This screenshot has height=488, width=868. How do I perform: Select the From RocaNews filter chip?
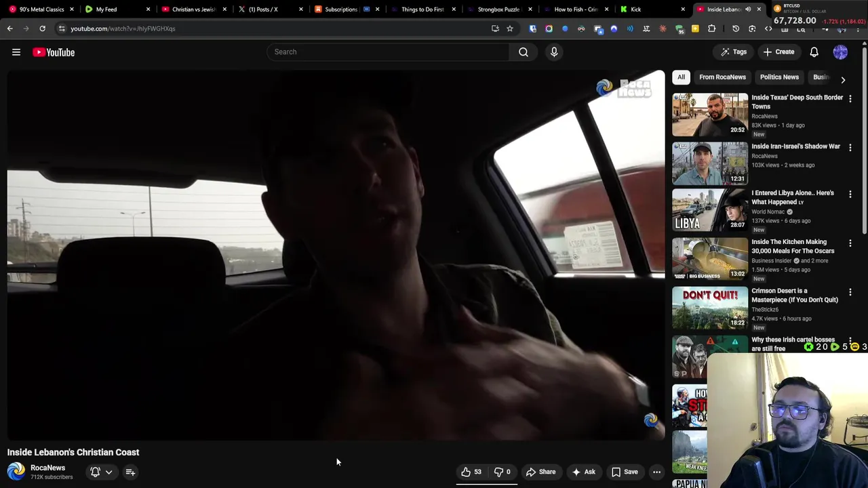[x=722, y=77]
